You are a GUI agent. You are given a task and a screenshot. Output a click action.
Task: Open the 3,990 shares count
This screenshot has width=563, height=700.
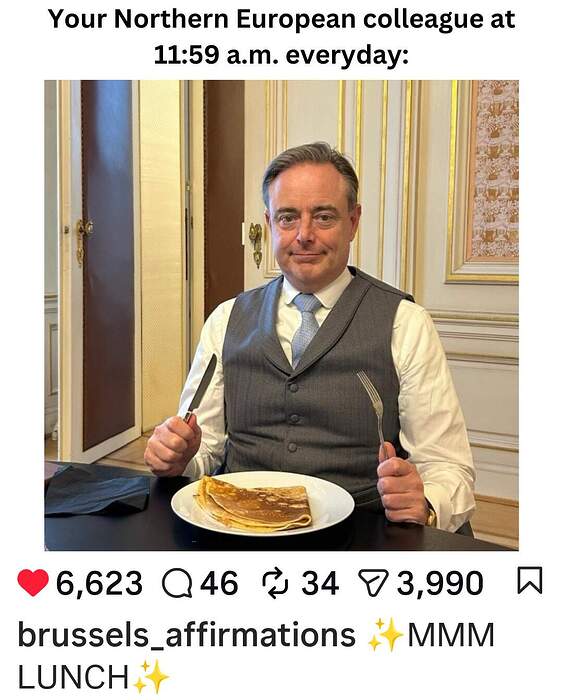click(x=440, y=583)
